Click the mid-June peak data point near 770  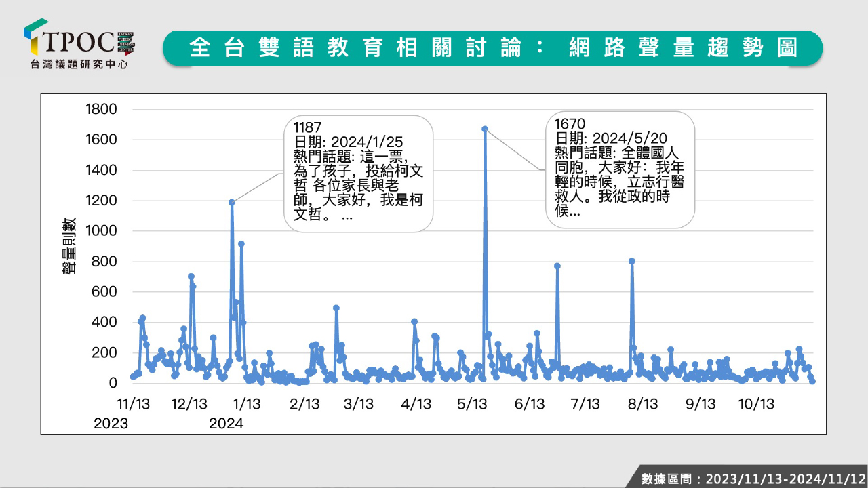557,266
